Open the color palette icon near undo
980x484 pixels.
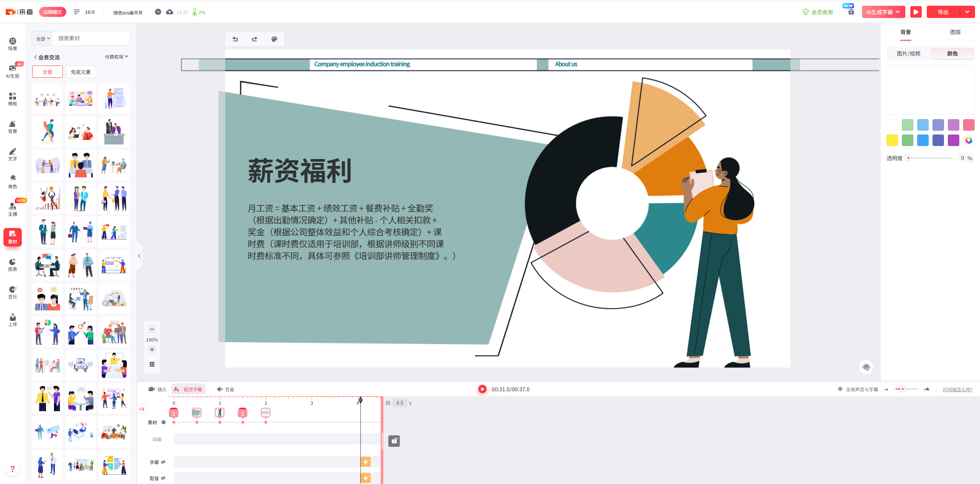[x=274, y=39]
